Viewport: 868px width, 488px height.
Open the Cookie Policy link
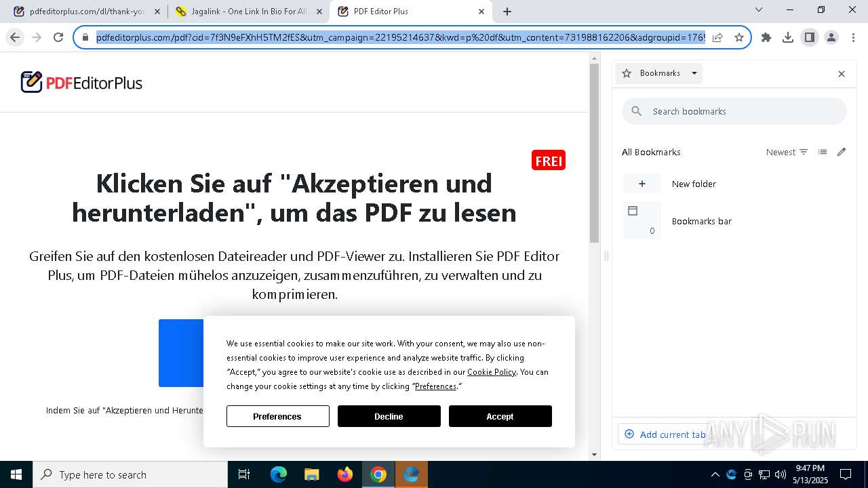[492, 372]
